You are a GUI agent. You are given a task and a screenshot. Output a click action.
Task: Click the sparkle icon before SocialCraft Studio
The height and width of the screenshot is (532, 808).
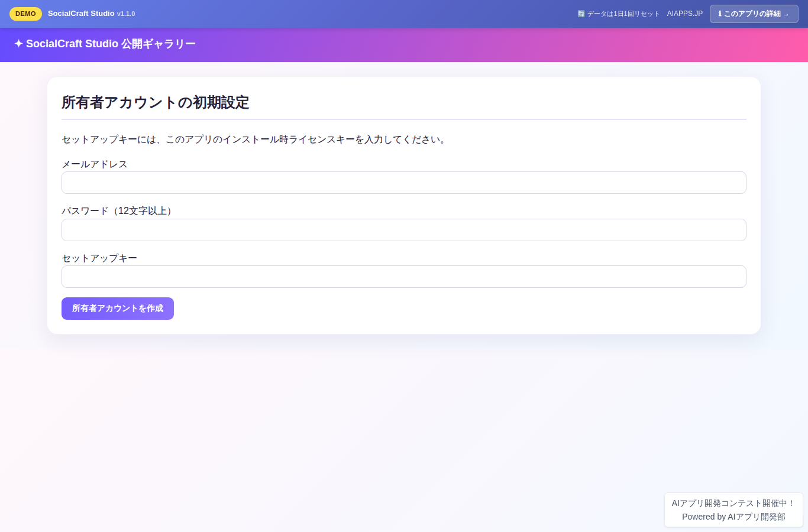click(x=18, y=44)
